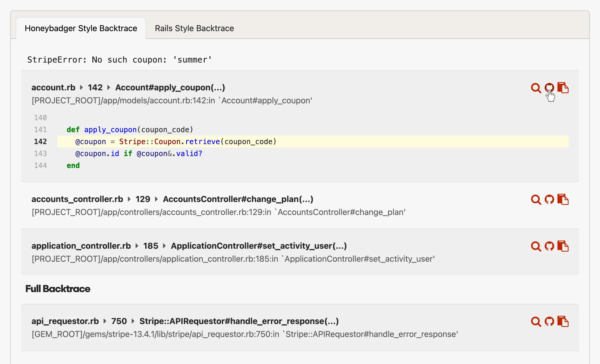The image size is (600, 364).
Task: Click the chevron after line number 129
Action: pos(156,199)
